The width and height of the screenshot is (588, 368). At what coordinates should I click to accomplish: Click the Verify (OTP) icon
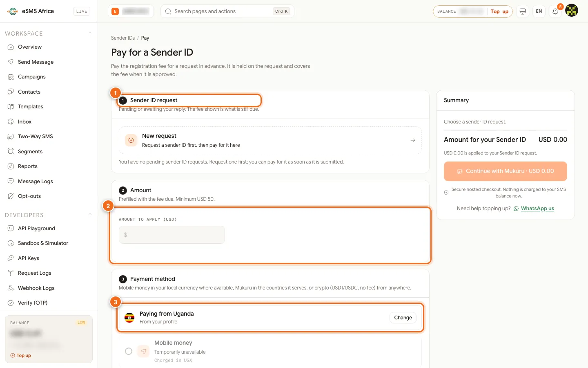pos(11,303)
